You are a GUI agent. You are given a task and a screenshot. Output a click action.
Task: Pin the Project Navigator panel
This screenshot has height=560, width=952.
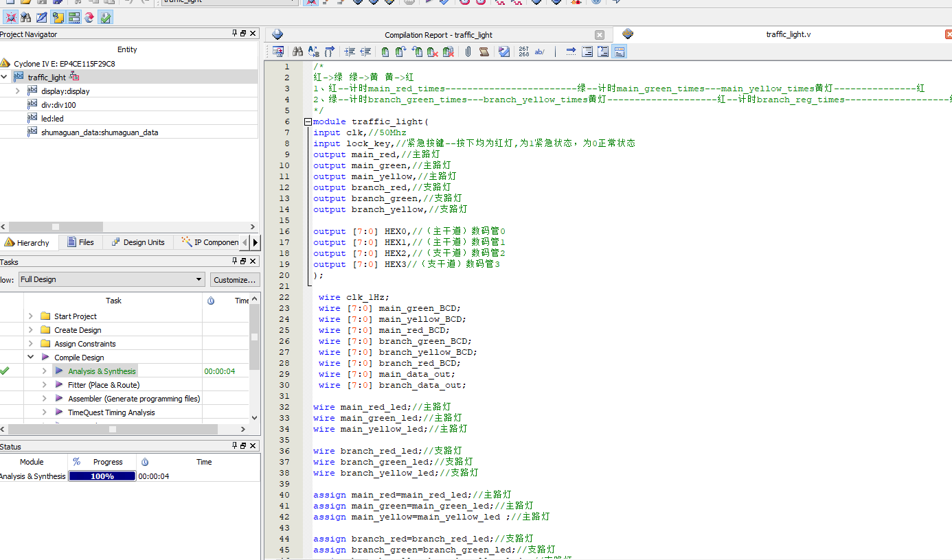[x=234, y=34]
